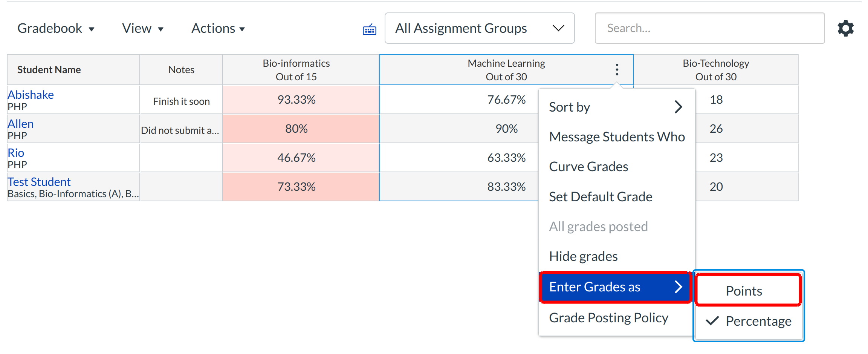This screenshot has height=354, width=868.
Task: Open Abishake student profile link
Action: coord(31,95)
